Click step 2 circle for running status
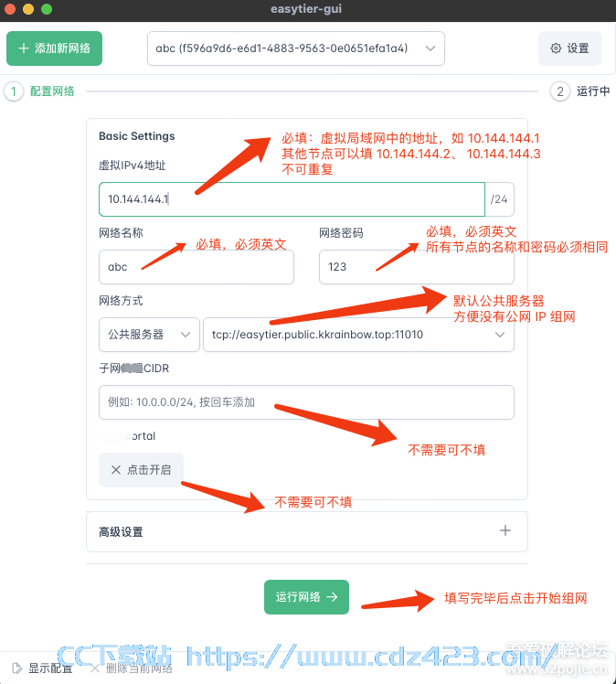The width and height of the screenshot is (616, 684). pyautogui.click(x=560, y=91)
